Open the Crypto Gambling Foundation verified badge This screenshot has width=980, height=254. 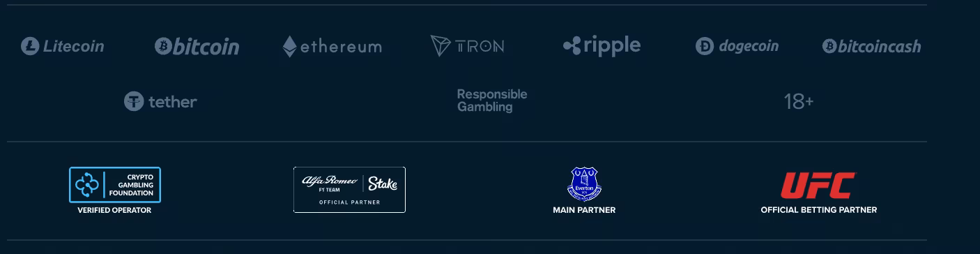115,185
